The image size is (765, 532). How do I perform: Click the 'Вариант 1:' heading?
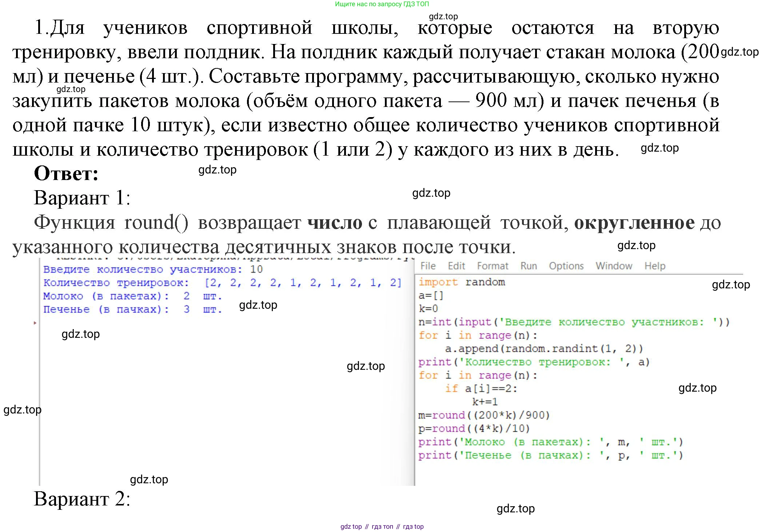(x=82, y=198)
